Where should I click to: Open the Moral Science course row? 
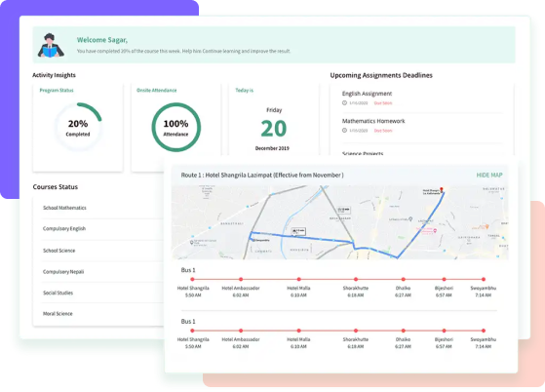coord(58,314)
